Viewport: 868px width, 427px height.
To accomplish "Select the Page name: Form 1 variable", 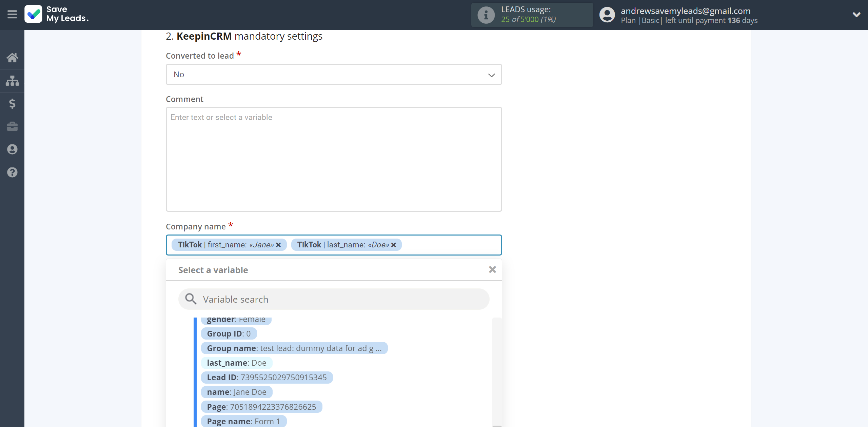I will [x=244, y=421].
